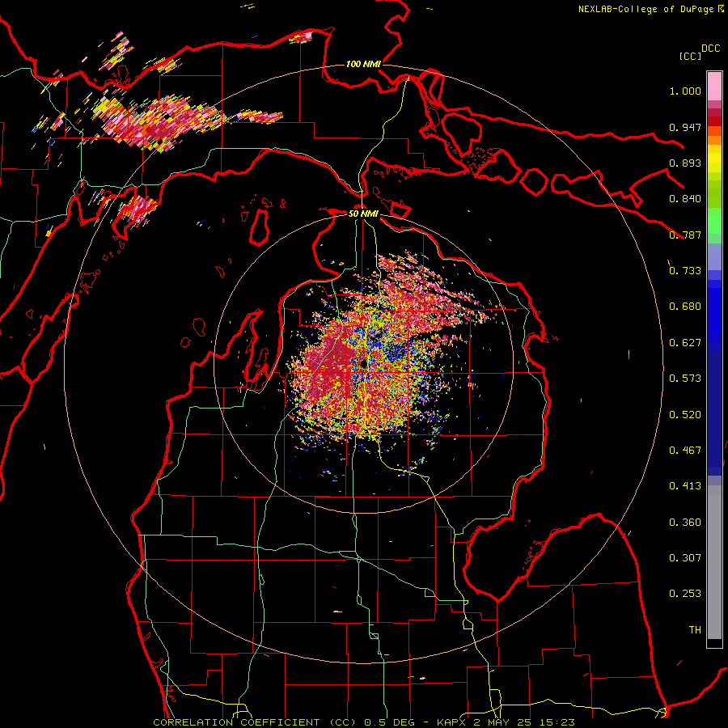This screenshot has width=728, height=728.
Task: Click the DCC label above color bar
Action: click(x=711, y=49)
